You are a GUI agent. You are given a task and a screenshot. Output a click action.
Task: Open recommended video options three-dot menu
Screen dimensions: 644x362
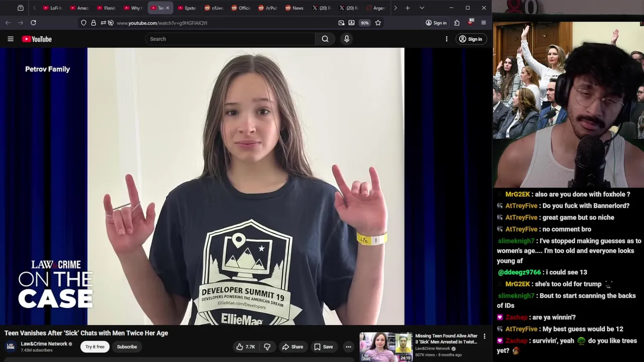coord(485,336)
